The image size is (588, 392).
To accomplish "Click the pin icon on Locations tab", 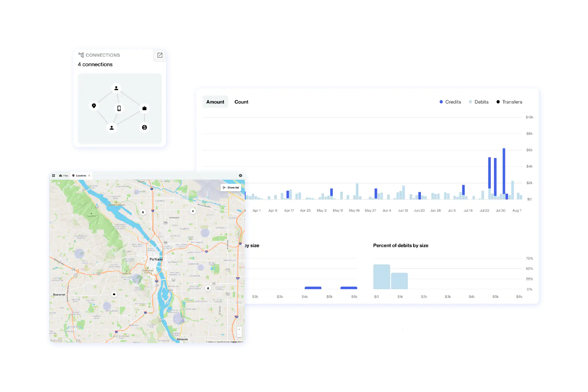I will pos(73,176).
